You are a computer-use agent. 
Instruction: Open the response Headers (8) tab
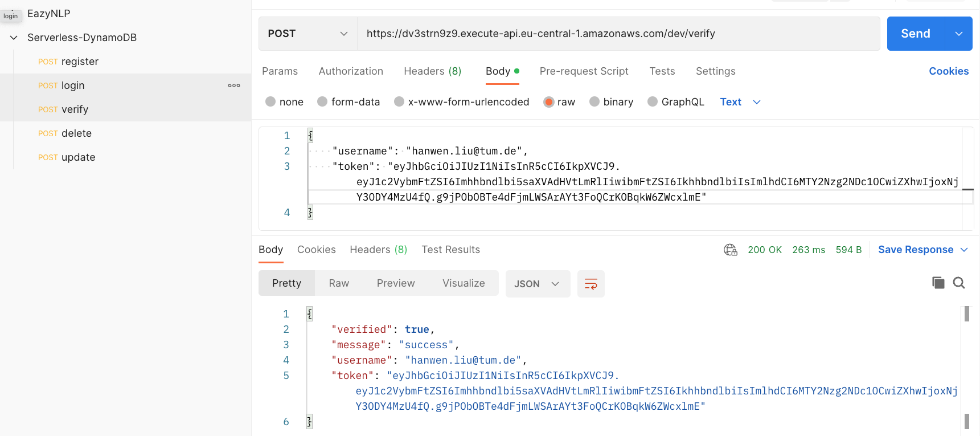pyautogui.click(x=379, y=250)
